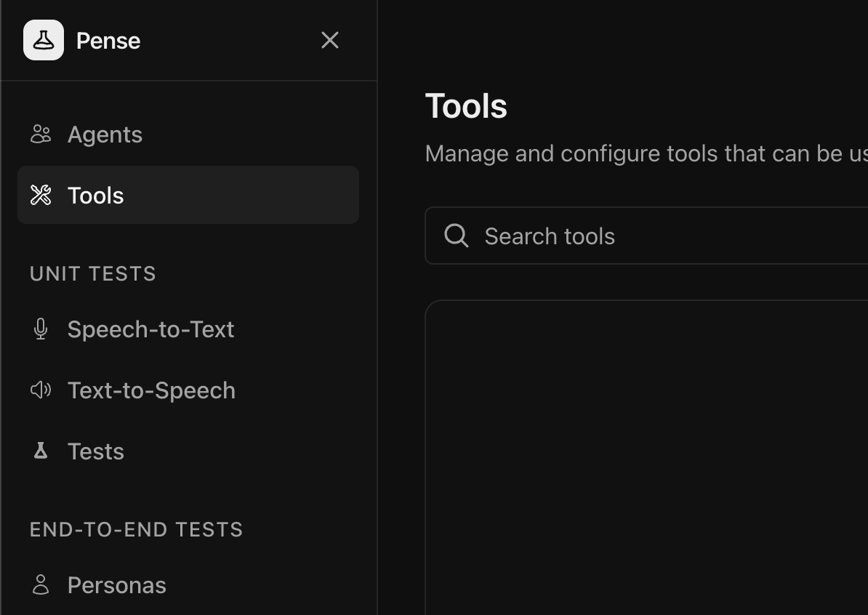Collapse the sidebar using the X button
Viewport: 868px width, 615px height.
330,40
